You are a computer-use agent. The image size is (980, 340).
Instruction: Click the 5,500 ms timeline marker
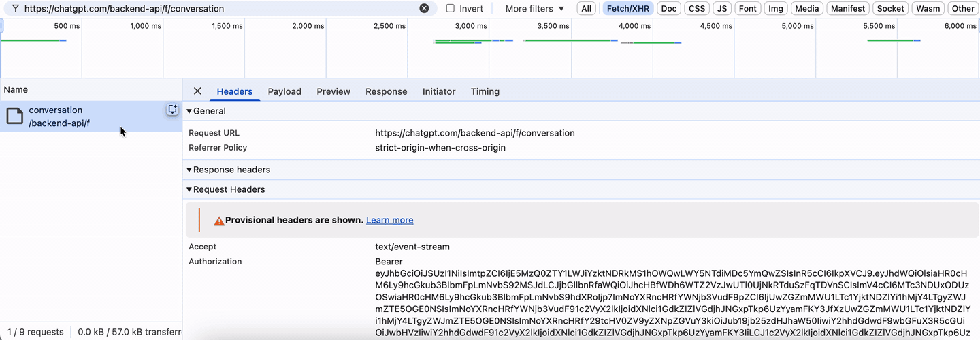coord(879,26)
